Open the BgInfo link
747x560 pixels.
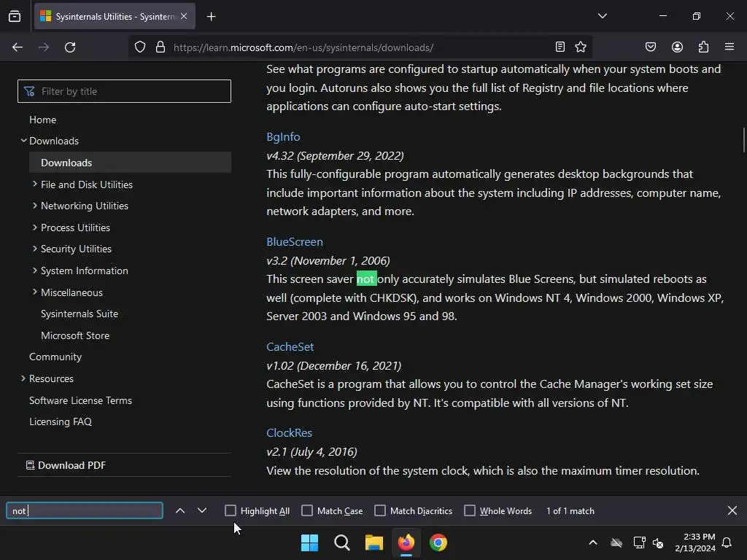pos(283,137)
